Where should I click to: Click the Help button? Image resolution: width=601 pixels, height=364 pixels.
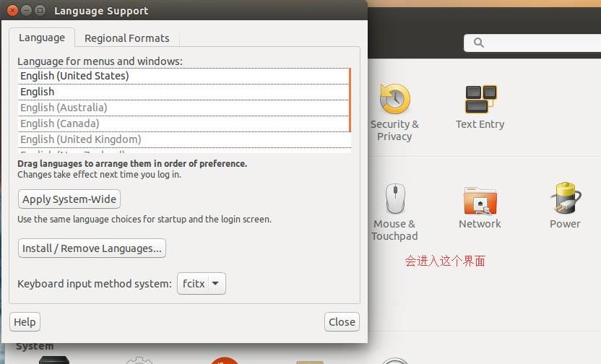point(25,322)
